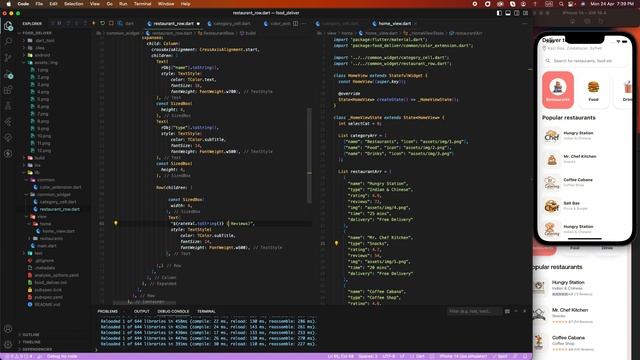Open the Extensions view
This screenshot has height=360, width=640.
[8, 90]
